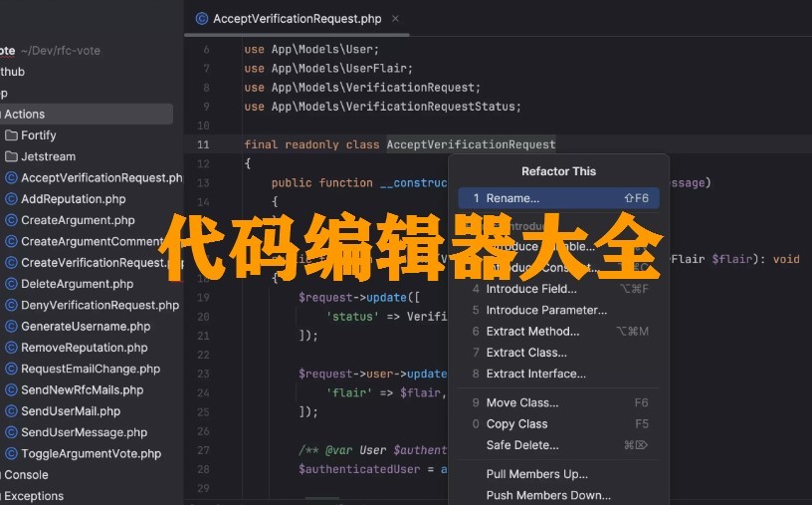Viewport: 812px width, 505px height.
Task: Open SendUserMessage.php file
Action: 84,433
